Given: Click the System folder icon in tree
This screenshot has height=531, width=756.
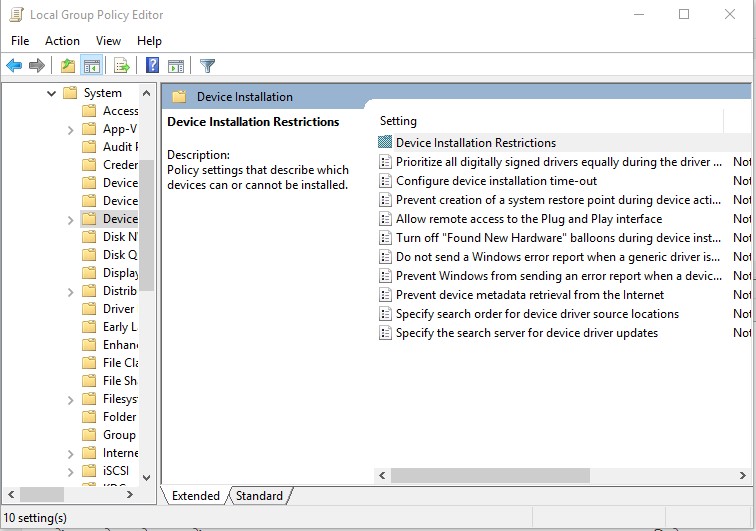Looking at the screenshot, I should point(70,93).
